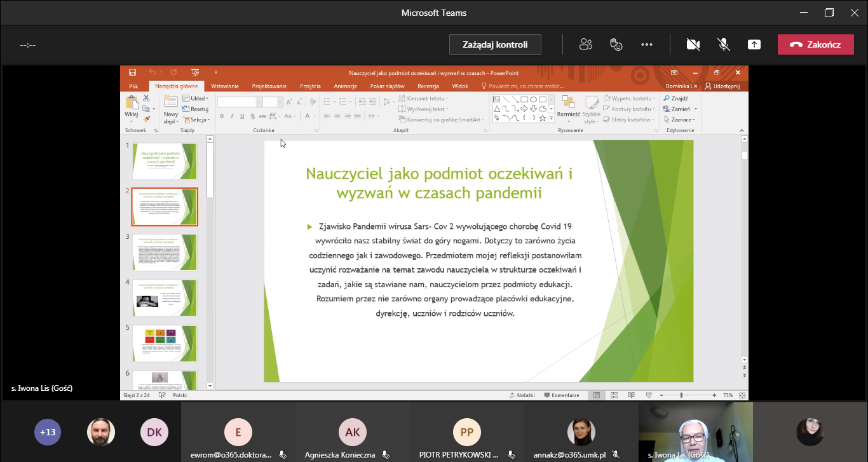Toggle Italic formatting
Image resolution: width=868 pixels, height=462 pixels.
pyautogui.click(x=232, y=116)
